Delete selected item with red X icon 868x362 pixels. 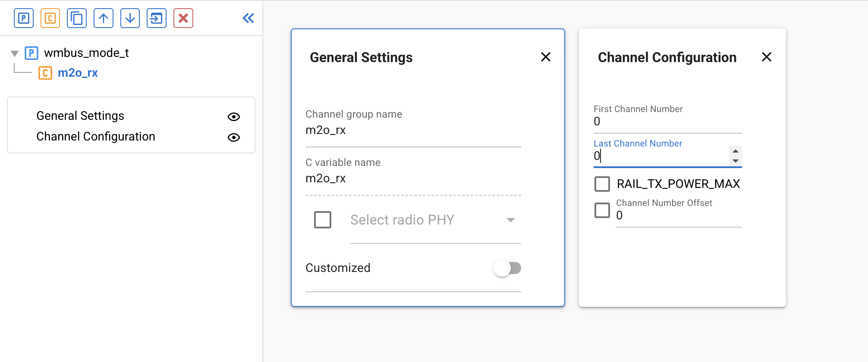click(183, 19)
